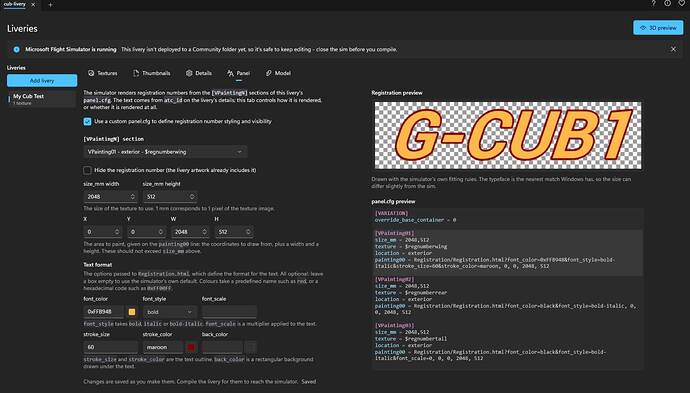690x393 pixels.
Task: Adjust the H value stepper arrows
Action: (x=248, y=231)
